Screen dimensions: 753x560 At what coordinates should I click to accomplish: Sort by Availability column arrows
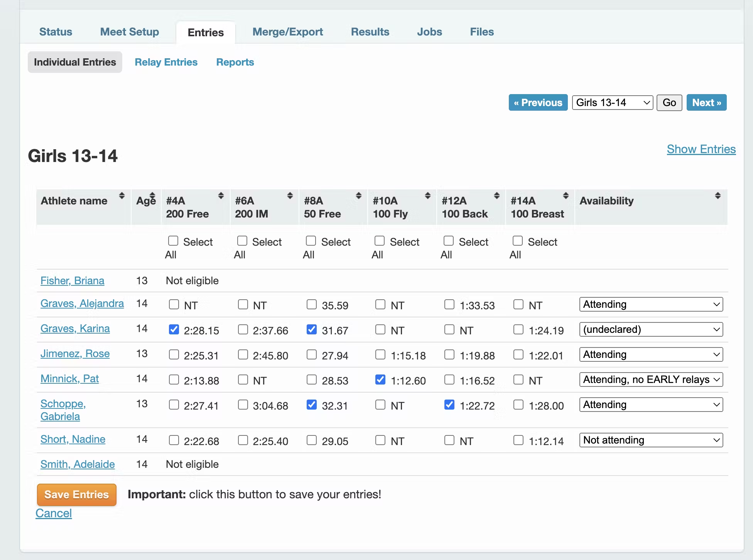(x=718, y=196)
